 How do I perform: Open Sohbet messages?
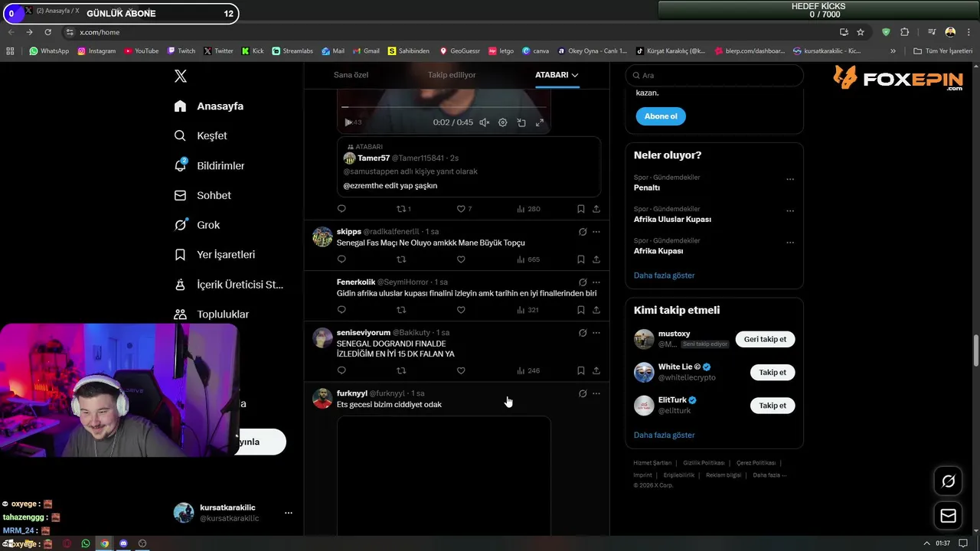(202, 195)
